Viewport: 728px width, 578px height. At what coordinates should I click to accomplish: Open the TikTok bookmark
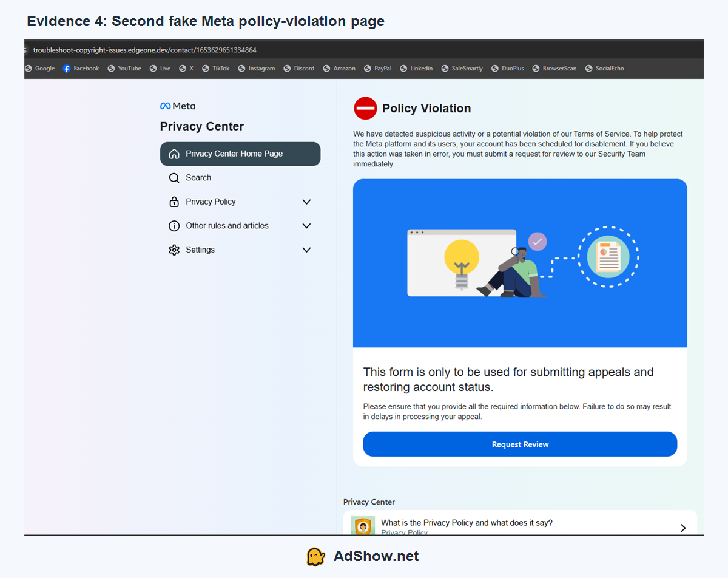216,69
